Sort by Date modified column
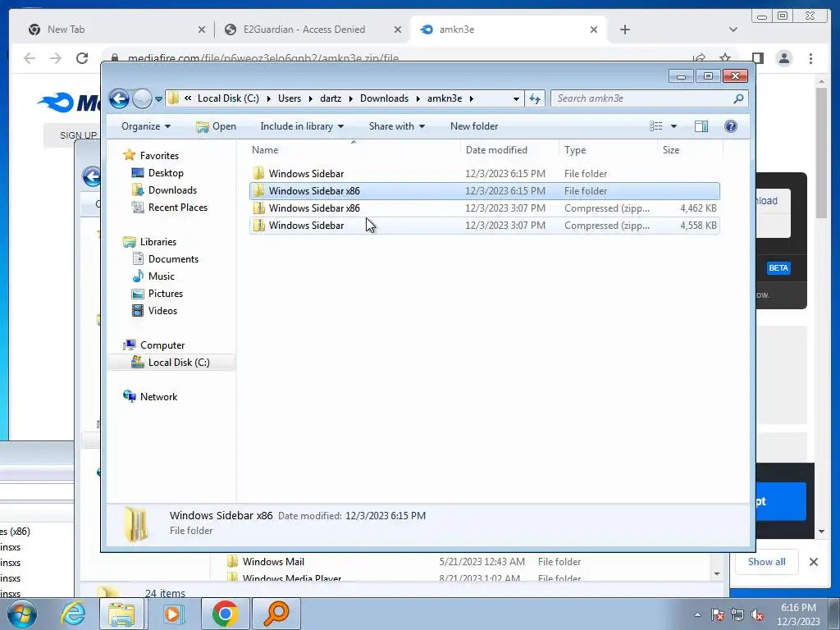This screenshot has height=630, width=840. (509, 151)
